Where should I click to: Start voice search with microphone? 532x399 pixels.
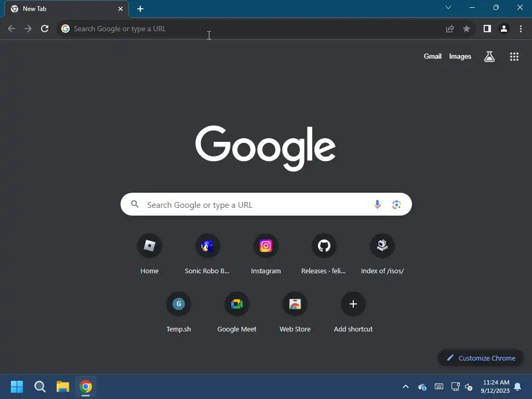[377, 204]
